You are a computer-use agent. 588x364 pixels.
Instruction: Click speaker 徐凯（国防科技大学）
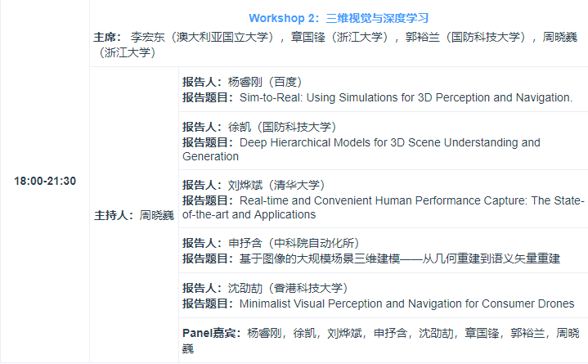click(259, 127)
